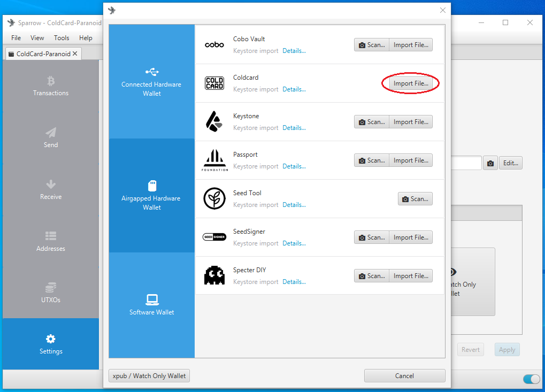
Task: Open the File menu
Action: [16, 38]
